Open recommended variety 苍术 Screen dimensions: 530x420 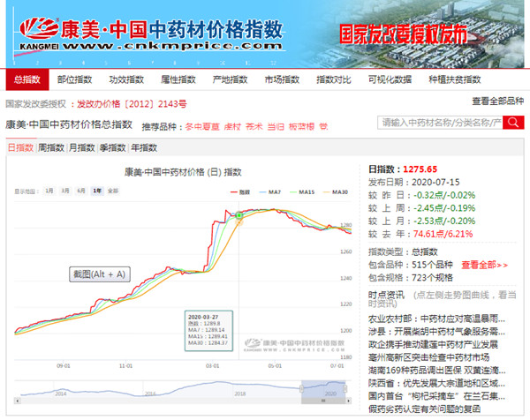tap(254, 126)
